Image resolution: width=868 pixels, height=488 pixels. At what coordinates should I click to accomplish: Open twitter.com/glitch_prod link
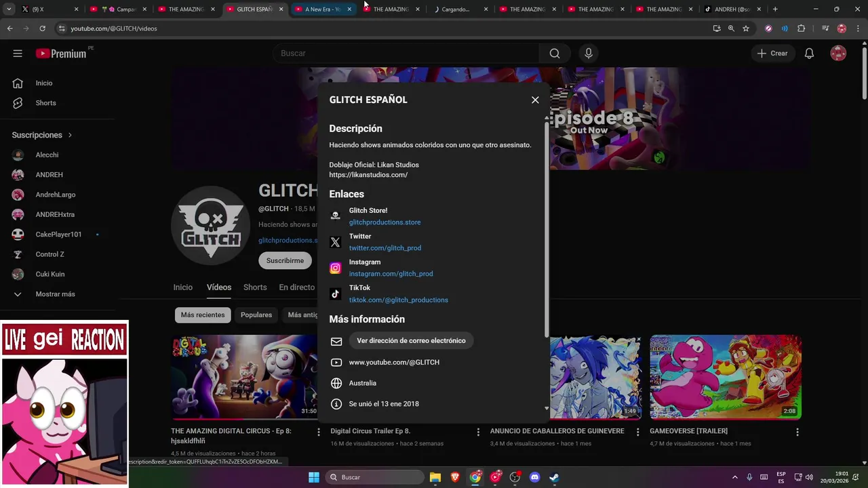[384, 248]
